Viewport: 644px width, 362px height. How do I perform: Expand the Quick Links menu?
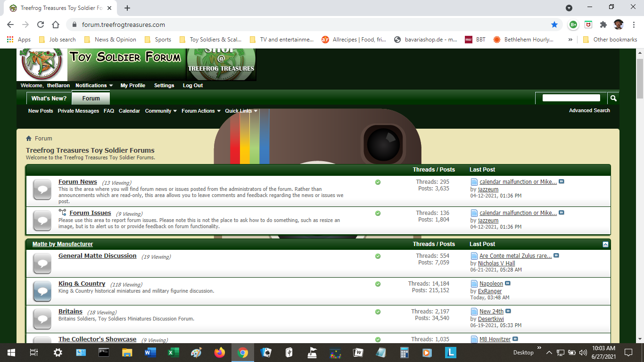241,111
